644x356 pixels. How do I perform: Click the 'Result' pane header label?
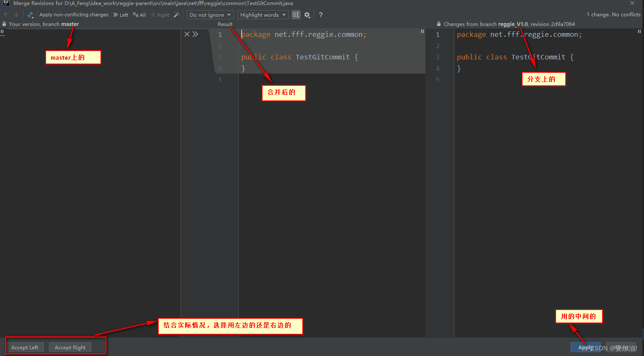[225, 24]
